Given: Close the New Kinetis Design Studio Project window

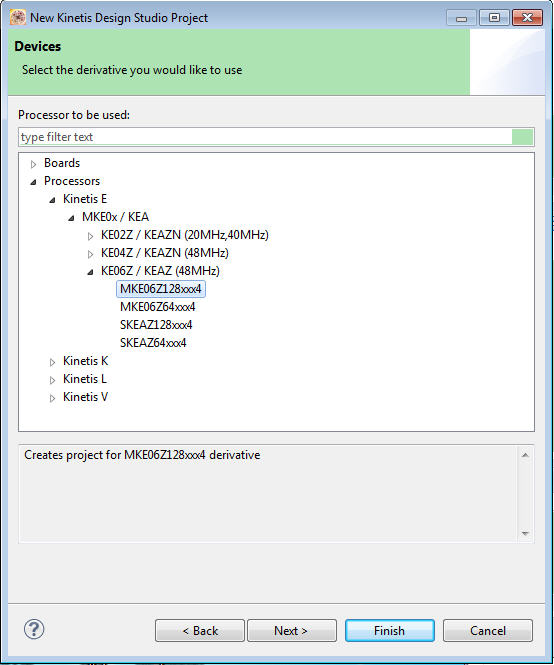Looking at the screenshot, I should (527, 18).
